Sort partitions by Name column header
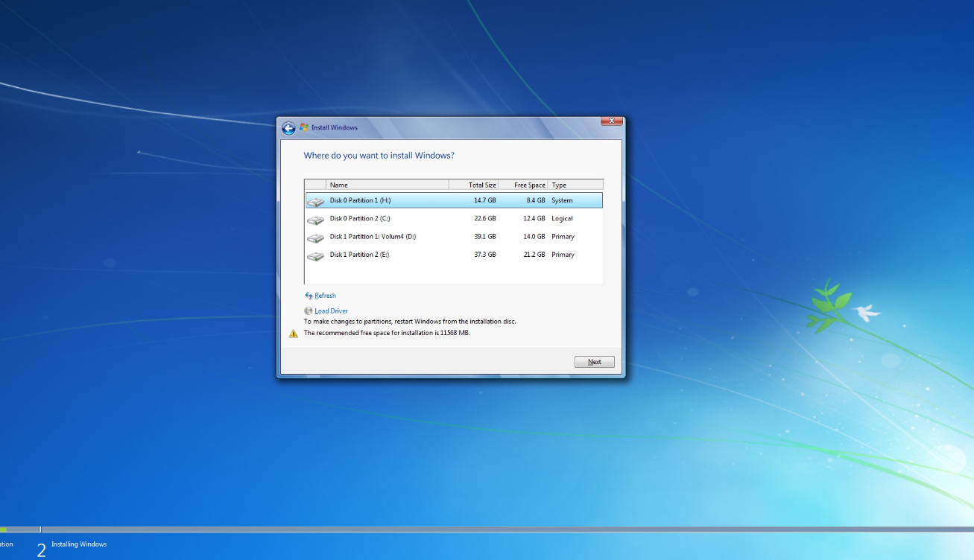This screenshot has width=974, height=560. click(x=388, y=185)
